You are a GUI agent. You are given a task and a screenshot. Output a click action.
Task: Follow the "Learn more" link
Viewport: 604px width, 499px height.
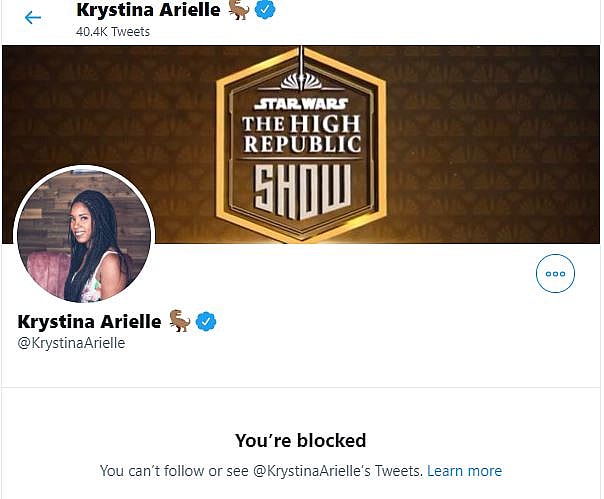(x=464, y=470)
